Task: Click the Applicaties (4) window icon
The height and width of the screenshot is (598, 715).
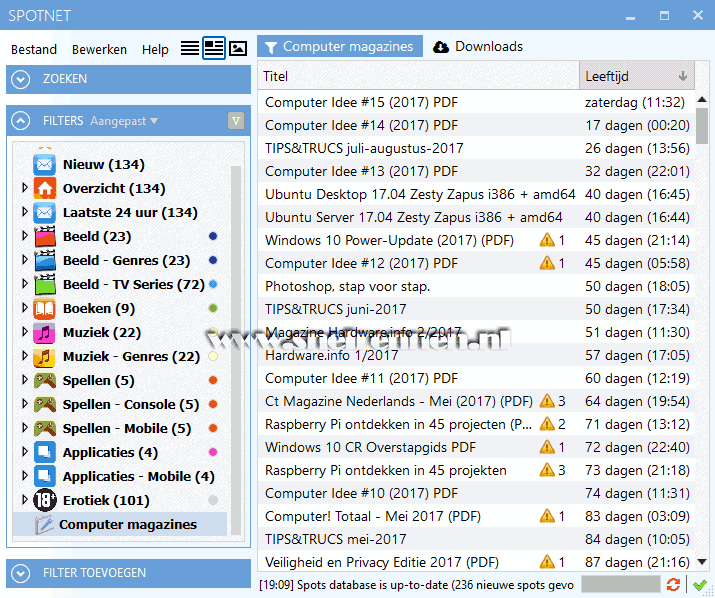Action: pyautogui.click(x=45, y=452)
